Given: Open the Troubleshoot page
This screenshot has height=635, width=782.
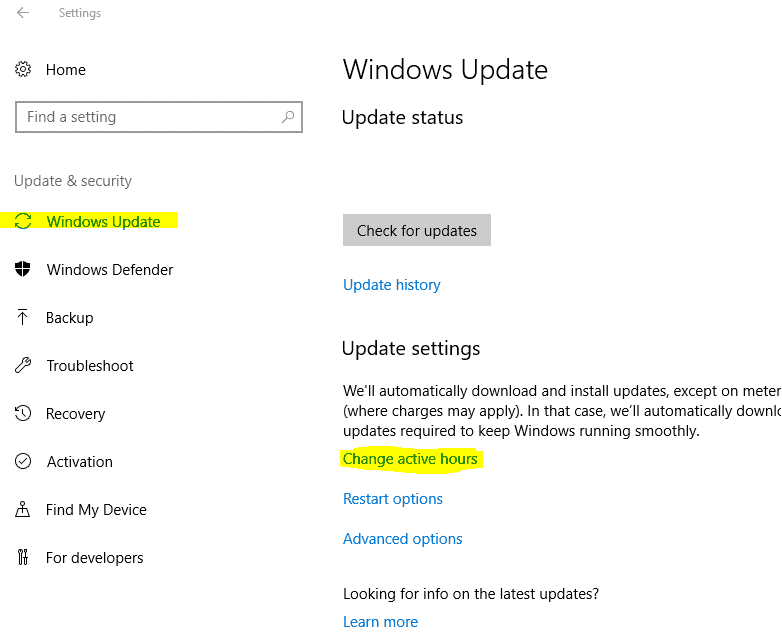Looking at the screenshot, I should point(90,366).
